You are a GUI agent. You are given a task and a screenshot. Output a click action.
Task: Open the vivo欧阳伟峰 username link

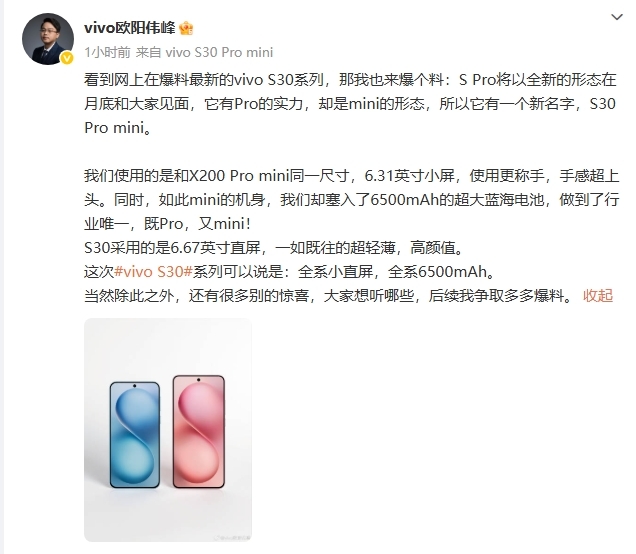pos(129,28)
